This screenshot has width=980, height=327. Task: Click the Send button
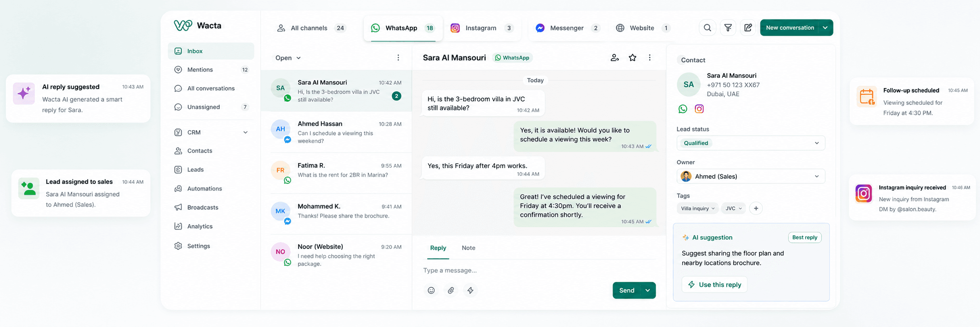point(627,290)
